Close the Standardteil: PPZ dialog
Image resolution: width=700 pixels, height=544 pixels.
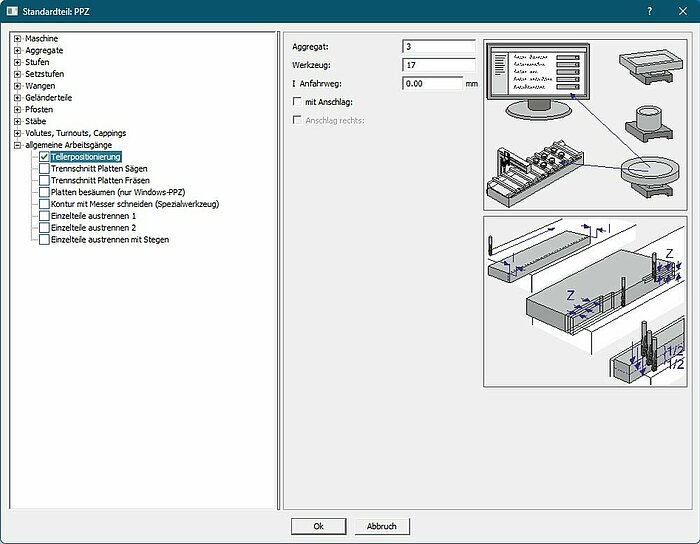pyautogui.click(x=683, y=11)
